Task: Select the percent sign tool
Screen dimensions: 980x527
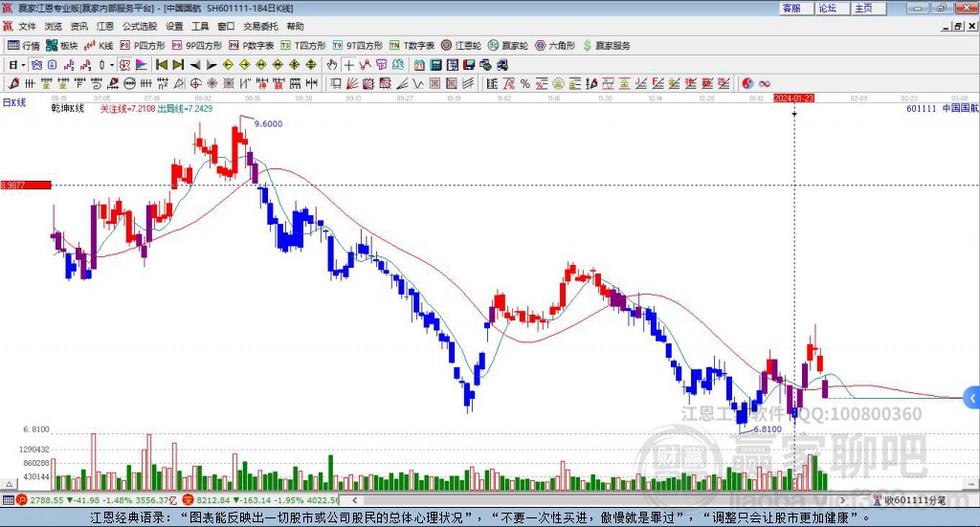Action: 525,83
